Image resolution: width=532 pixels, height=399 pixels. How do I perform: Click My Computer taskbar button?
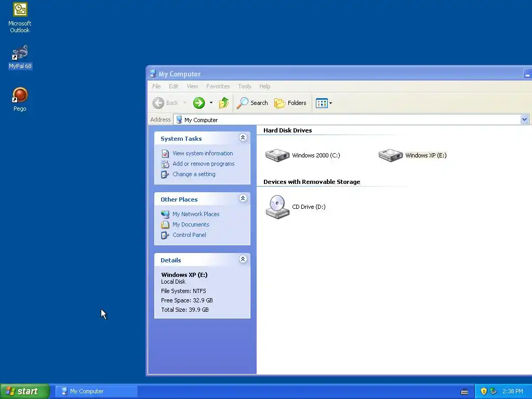(96, 391)
